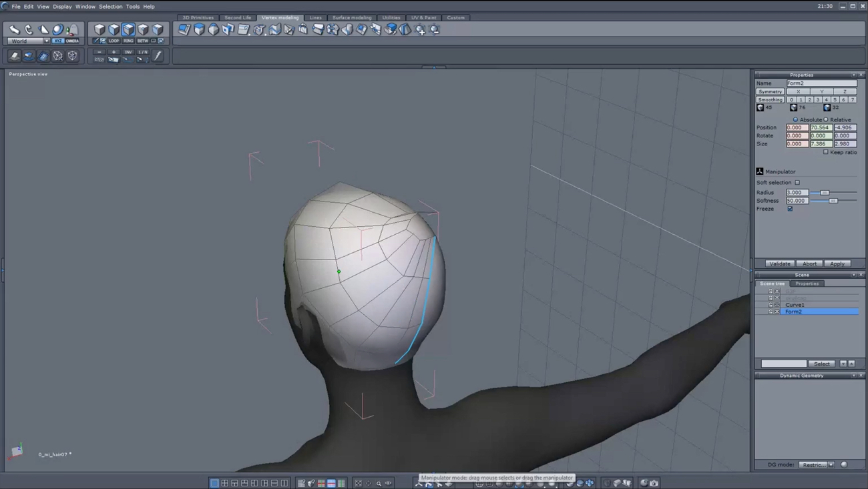Expand the Curve1 item in the Scene tree
This screenshot has height=489, width=868.
tap(769, 305)
